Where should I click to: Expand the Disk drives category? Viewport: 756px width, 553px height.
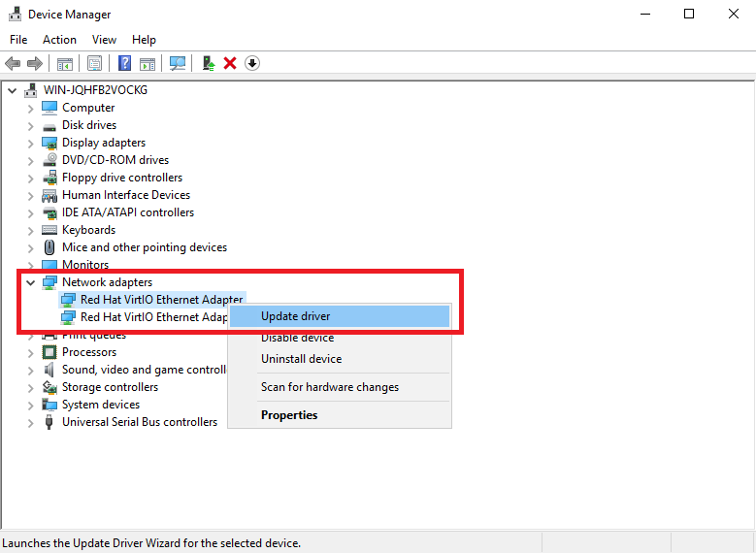[31, 126]
